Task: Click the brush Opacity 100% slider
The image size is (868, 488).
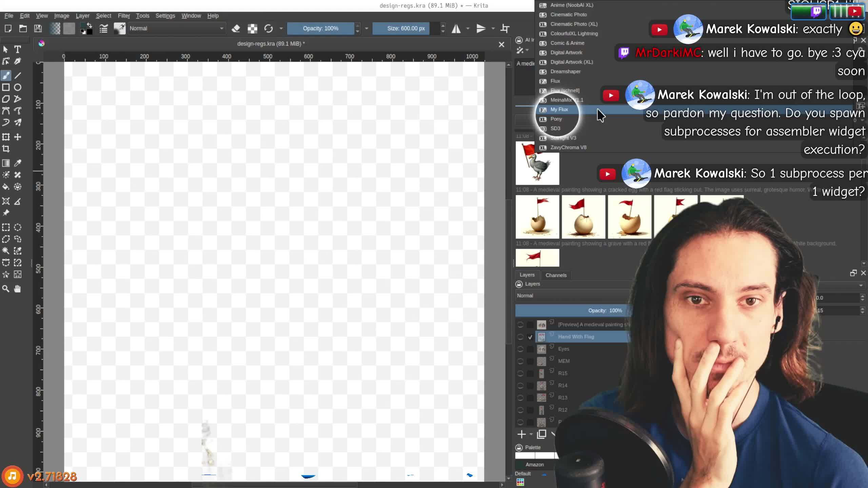Action: pyautogui.click(x=320, y=28)
